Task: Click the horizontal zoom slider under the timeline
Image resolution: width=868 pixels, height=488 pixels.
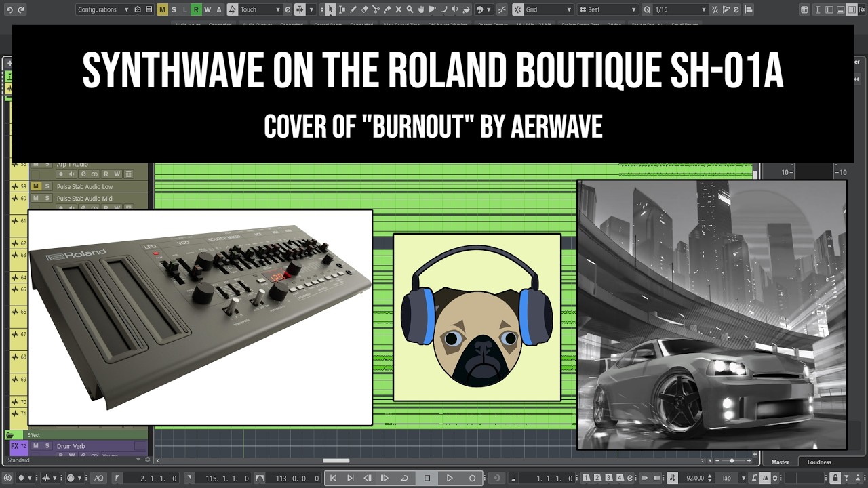Action: point(732,461)
